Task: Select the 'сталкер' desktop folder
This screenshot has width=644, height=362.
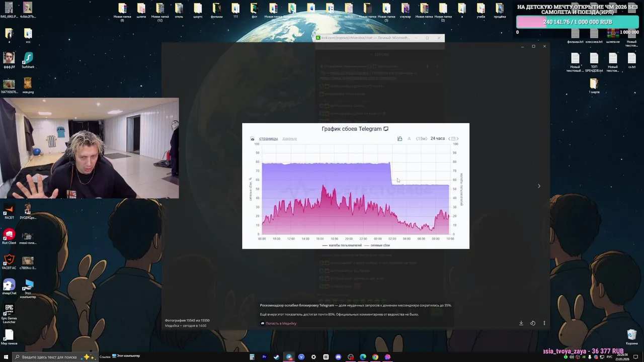Action: (405, 11)
